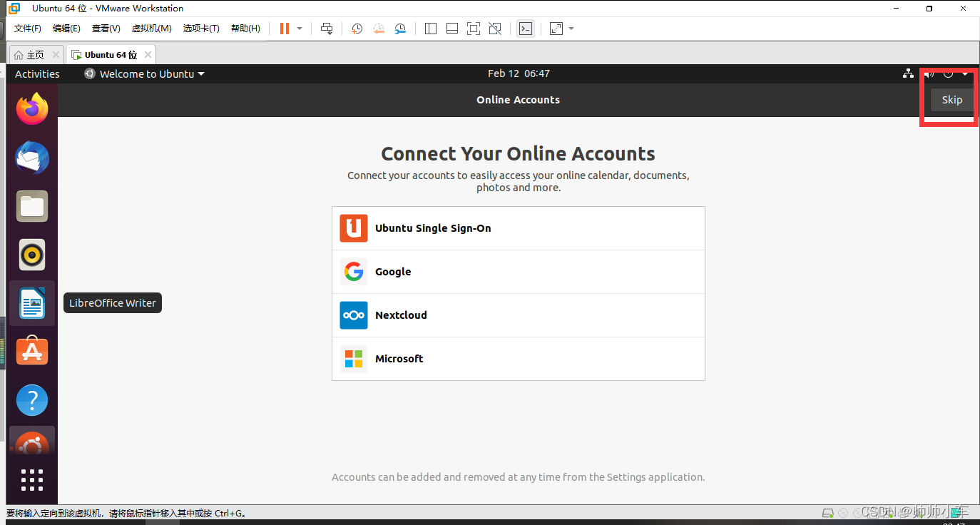Switch to Unity mode icon

point(495,29)
